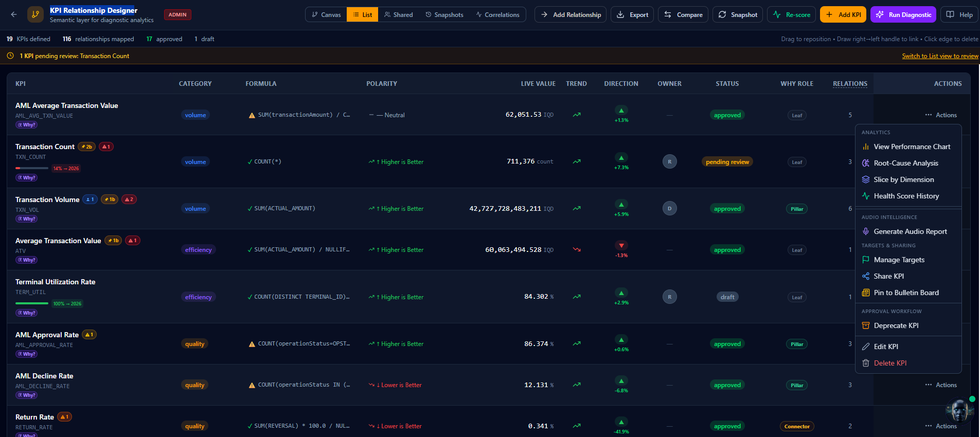Image resolution: width=980 pixels, height=437 pixels.
Task: Click Why? badge under AML Average Transaction Value
Action: [x=27, y=125]
